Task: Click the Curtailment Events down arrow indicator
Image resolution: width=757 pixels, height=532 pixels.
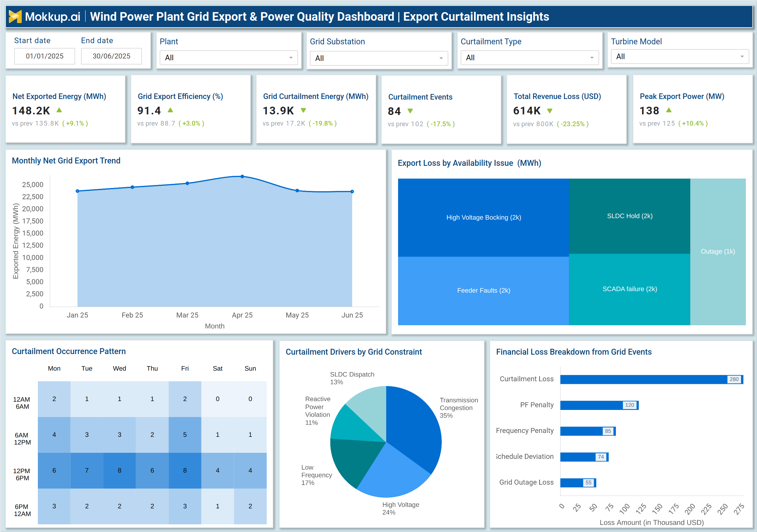Action: (x=410, y=111)
